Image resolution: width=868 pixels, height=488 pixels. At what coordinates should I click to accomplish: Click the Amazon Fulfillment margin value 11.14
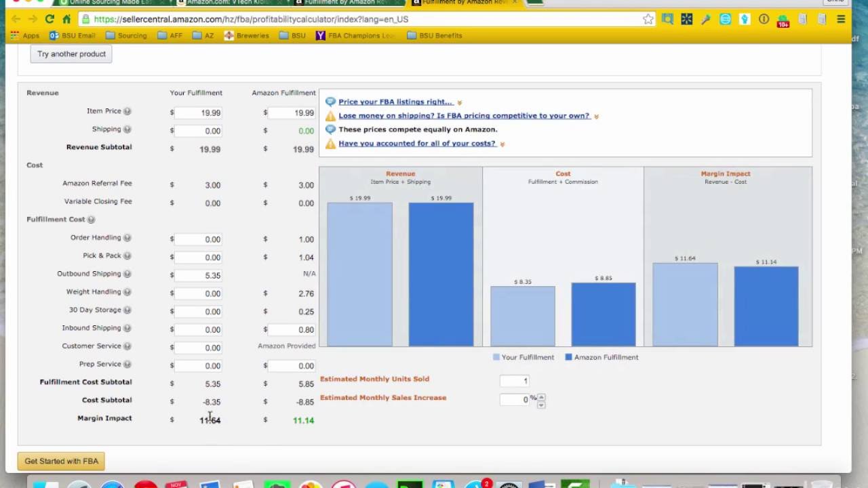(303, 420)
